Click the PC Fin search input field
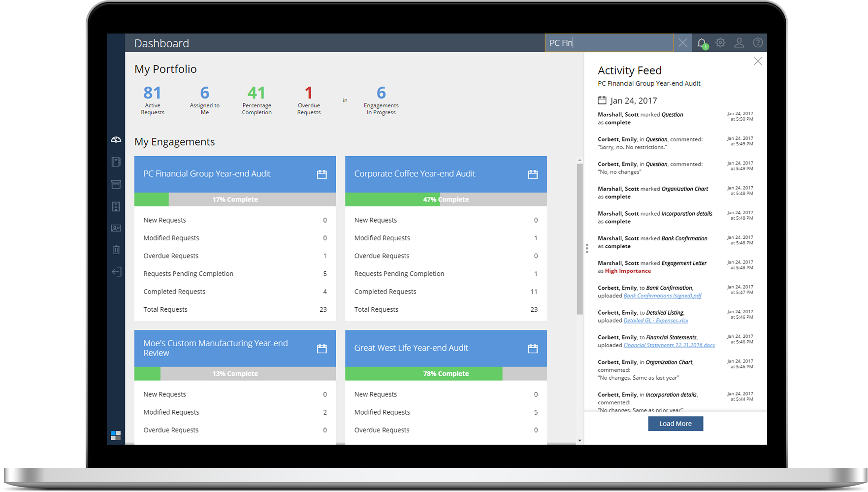868x492 pixels. pyautogui.click(x=609, y=43)
